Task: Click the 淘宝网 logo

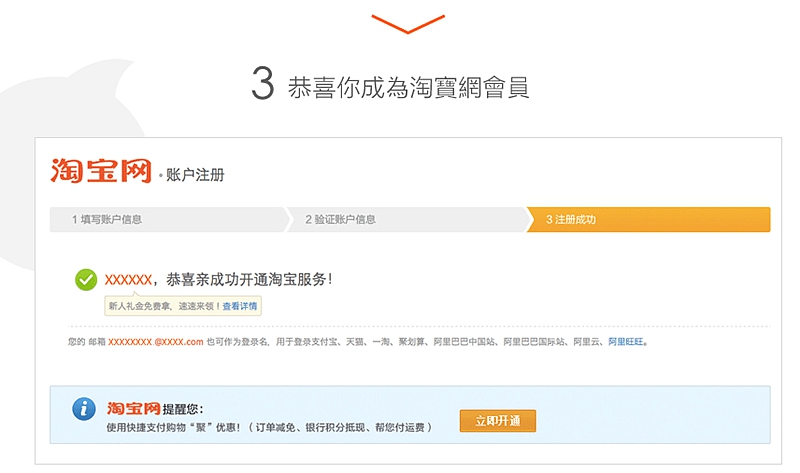Action: (101, 171)
